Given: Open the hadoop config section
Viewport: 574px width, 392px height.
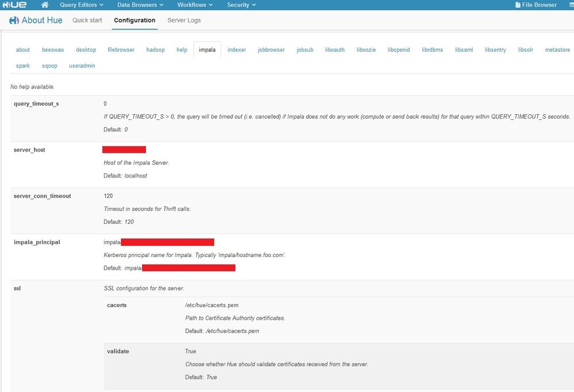Looking at the screenshot, I should tap(156, 50).
